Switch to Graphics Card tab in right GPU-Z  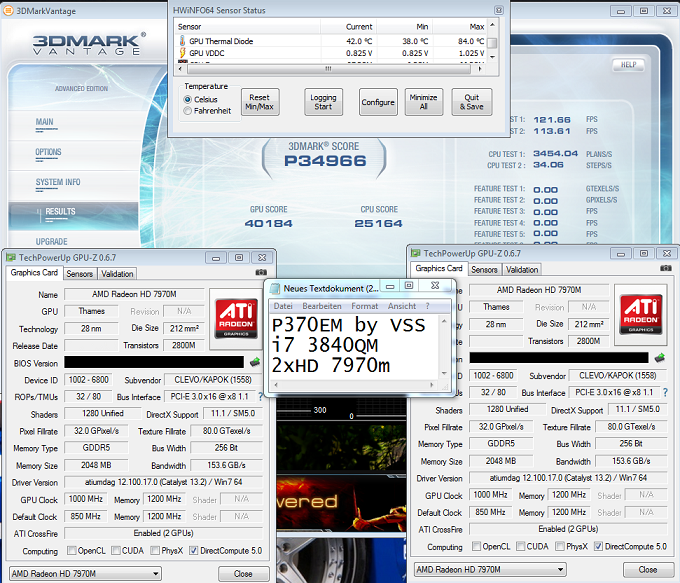439,268
